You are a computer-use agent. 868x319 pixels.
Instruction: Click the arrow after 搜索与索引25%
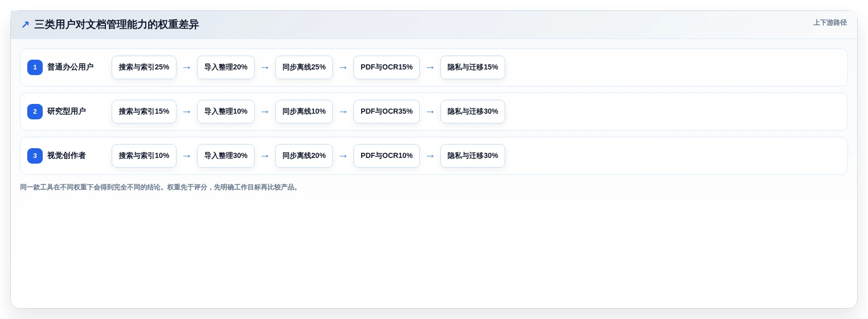(x=187, y=67)
